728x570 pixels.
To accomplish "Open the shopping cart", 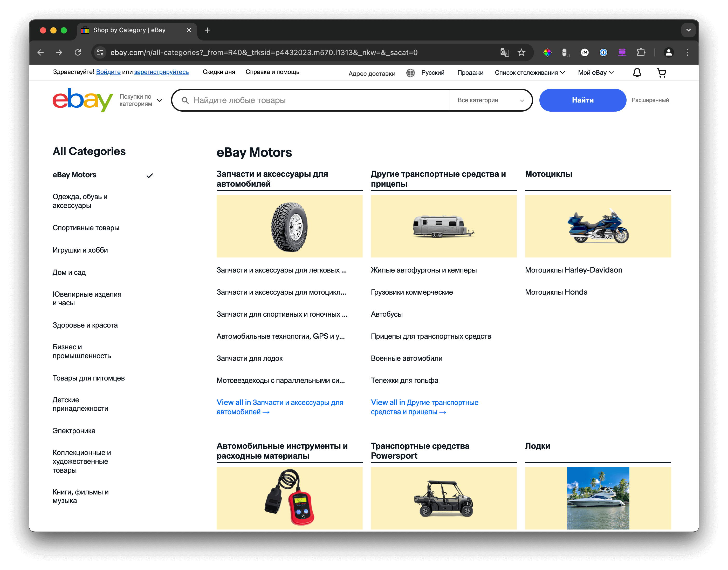I will point(661,72).
